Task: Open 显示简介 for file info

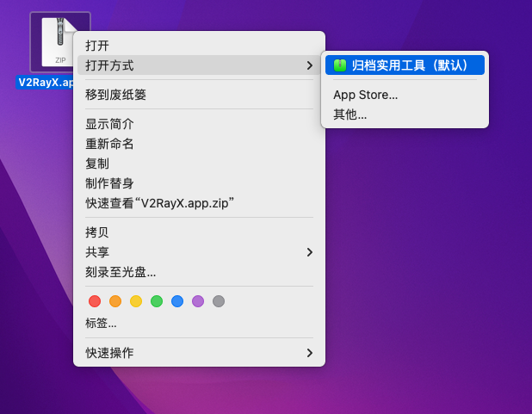Action: (x=109, y=124)
